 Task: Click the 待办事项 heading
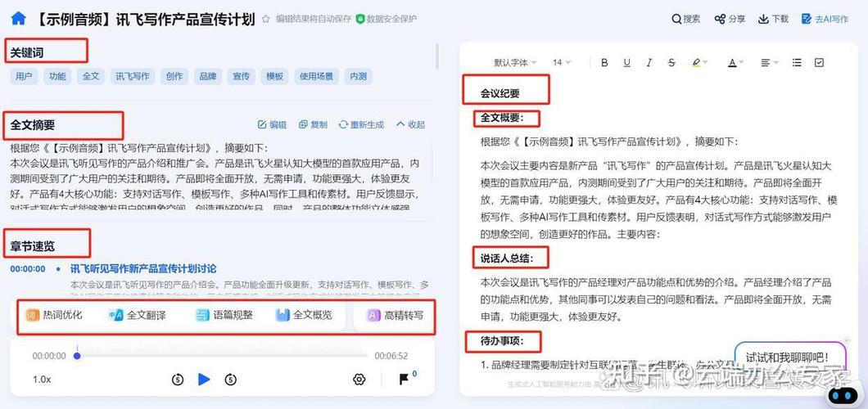(x=501, y=342)
